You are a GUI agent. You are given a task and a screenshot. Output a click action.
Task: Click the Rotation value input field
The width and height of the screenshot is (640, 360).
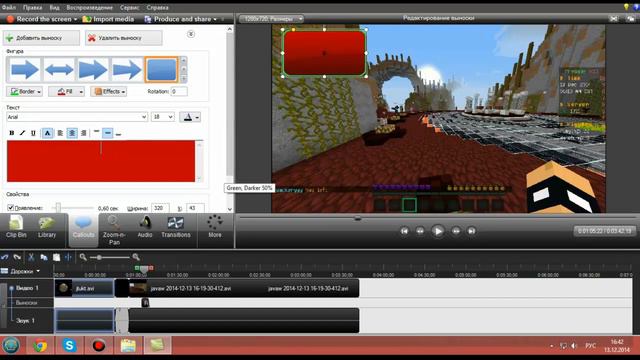click(179, 91)
